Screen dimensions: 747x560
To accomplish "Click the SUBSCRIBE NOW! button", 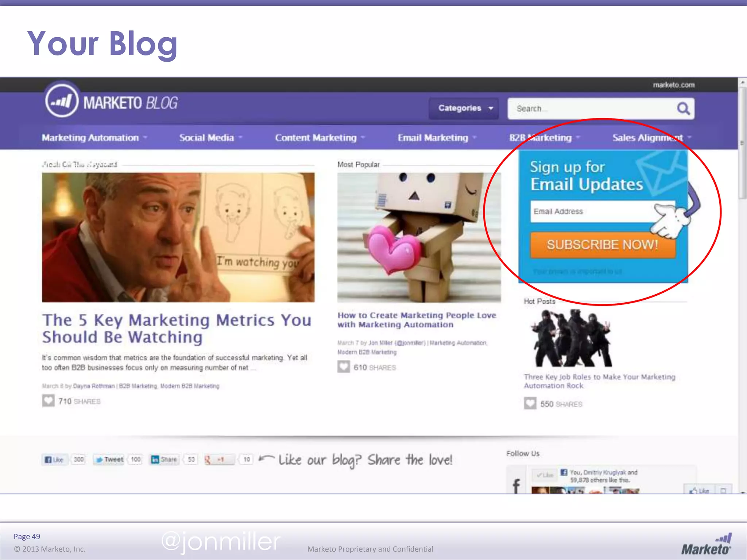I will [x=603, y=245].
